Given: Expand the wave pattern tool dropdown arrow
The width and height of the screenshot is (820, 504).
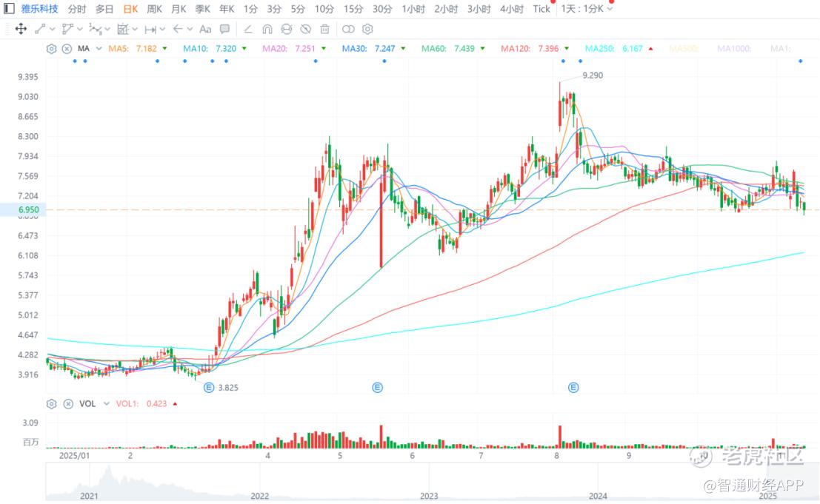Looking at the screenshot, I should (x=107, y=30).
